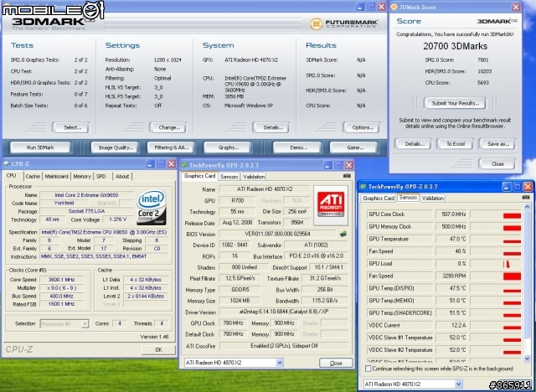Image resolution: width=536 pixels, height=392 pixels.
Task: Switch to the Memory tab in CPU-Z
Action: 82,177
